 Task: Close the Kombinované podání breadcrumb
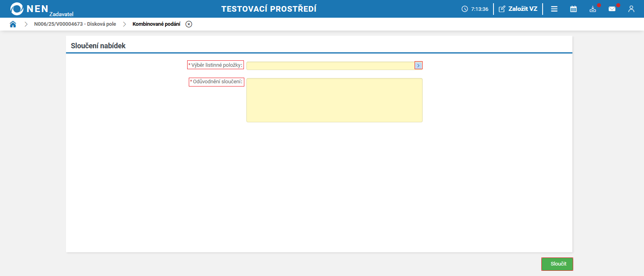[189, 24]
